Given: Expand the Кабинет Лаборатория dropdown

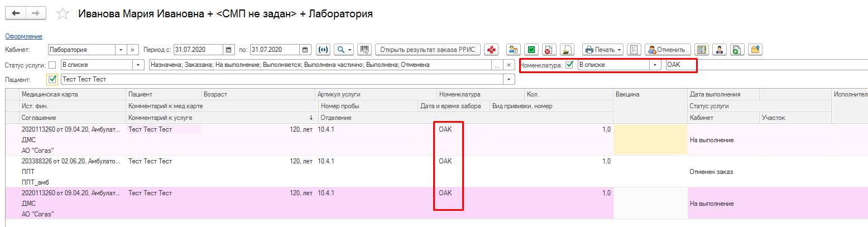Looking at the screenshot, I should pos(121,50).
